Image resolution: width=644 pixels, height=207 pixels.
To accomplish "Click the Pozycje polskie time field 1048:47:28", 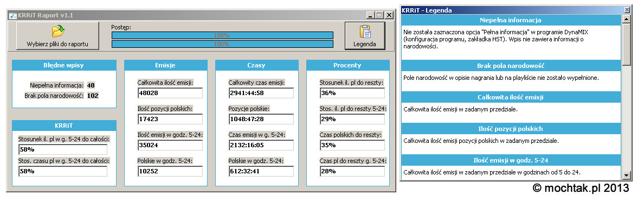I will pos(261,119).
